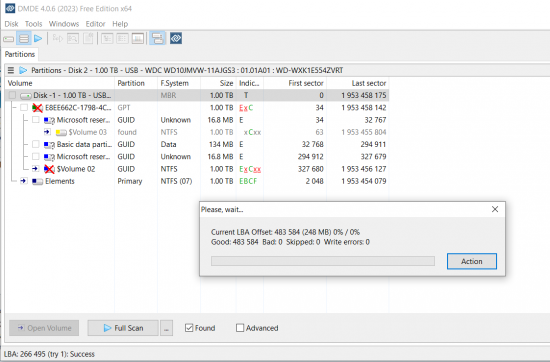Open the Windows menu
Screen dimensions: 550x362
tap(64, 24)
